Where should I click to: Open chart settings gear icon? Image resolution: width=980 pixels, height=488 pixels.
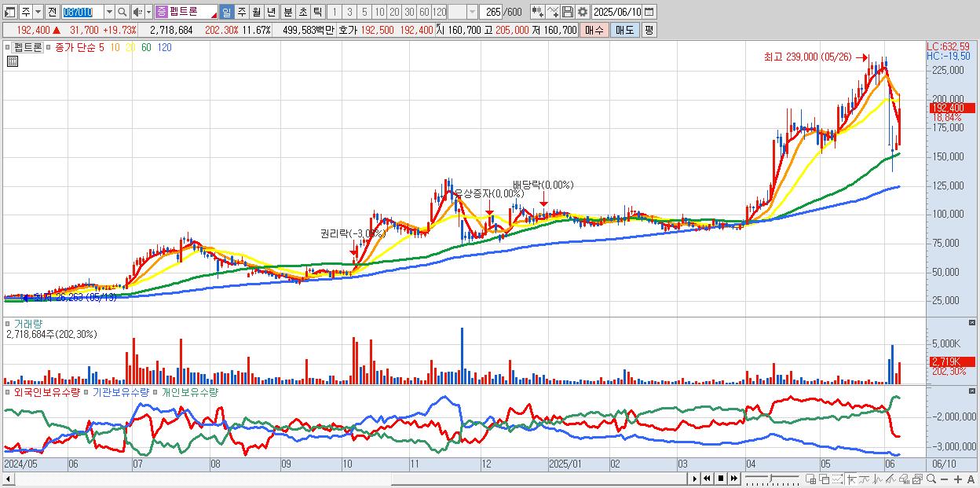point(582,12)
